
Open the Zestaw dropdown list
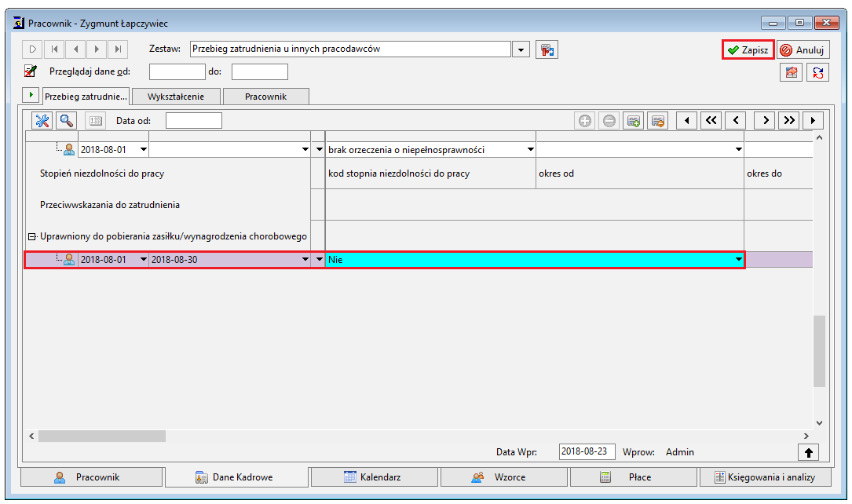tap(521, 49)
